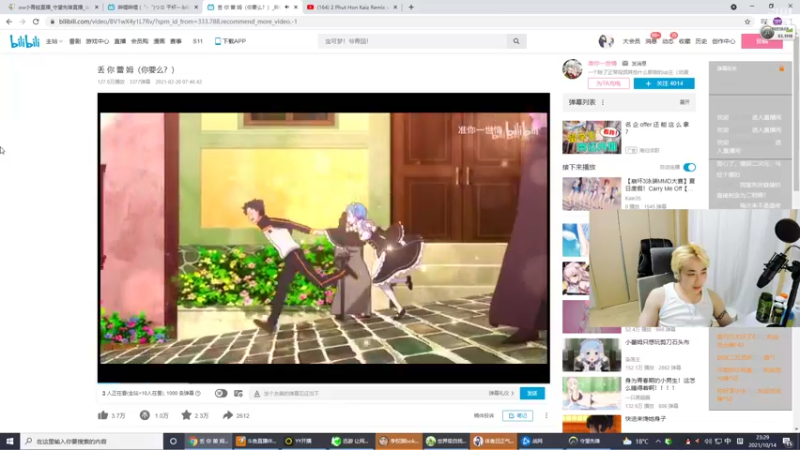800x450 pixels.
Task: Toggle danmaku display switch
Action: click(220, 393)
